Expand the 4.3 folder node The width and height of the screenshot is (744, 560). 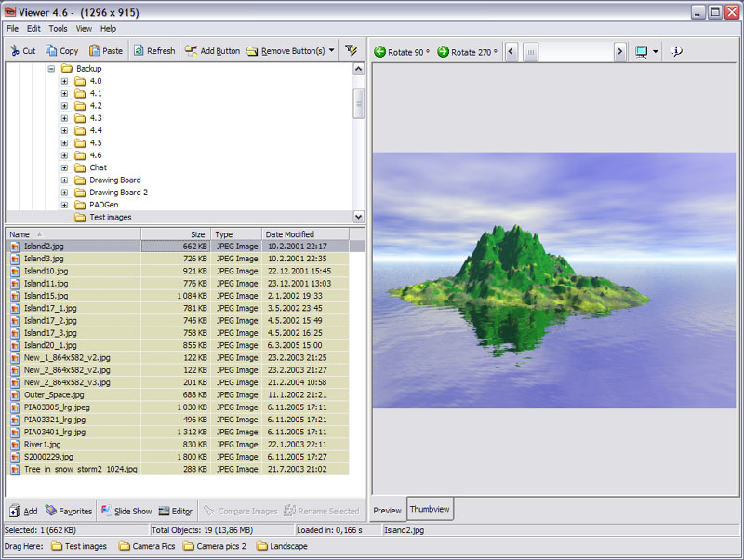[64, 118]
